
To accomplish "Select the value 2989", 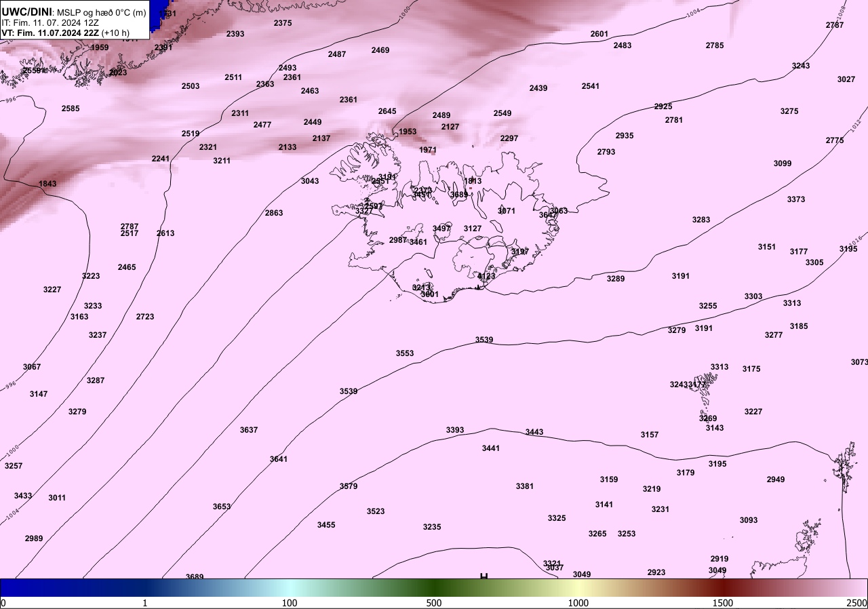I will 34,538.
